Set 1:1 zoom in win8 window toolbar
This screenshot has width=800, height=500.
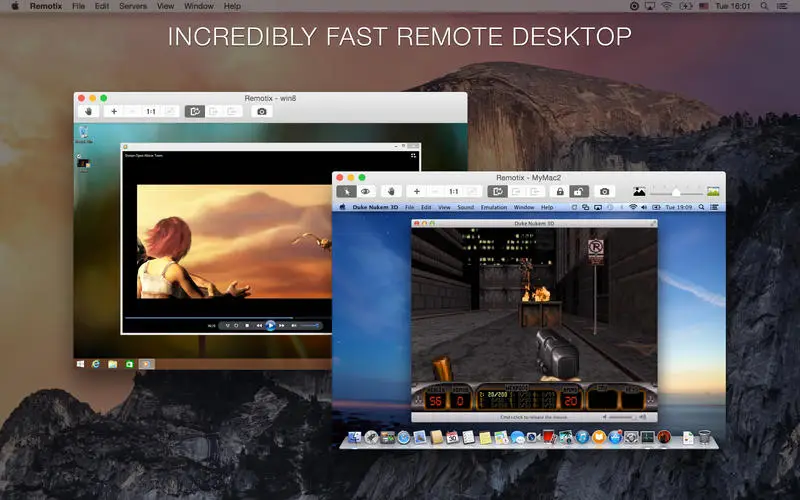(151, 111)
